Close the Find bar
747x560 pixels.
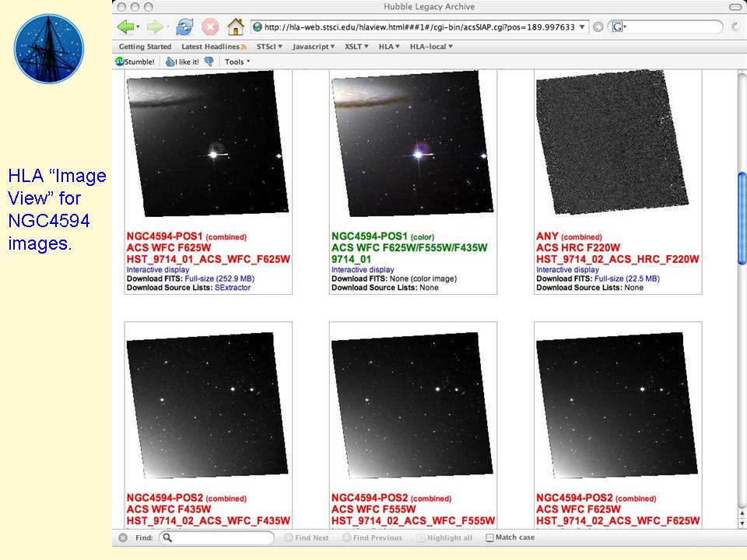123,537
